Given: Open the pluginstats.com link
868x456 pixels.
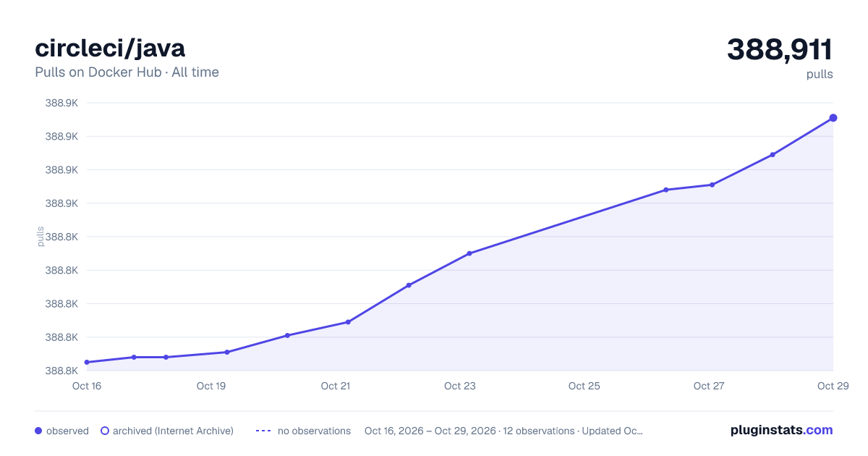Looking at the screenshot, I should (782, 430).
